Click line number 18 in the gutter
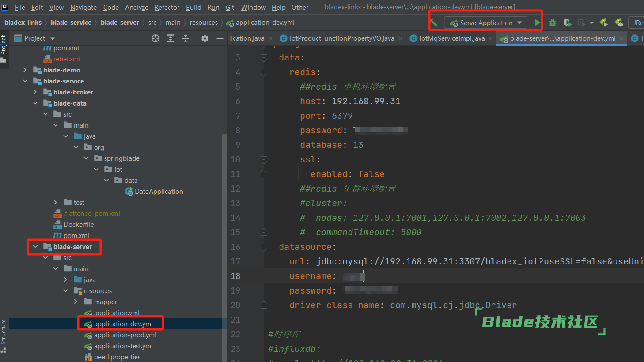Viewport: 644px width, 362px height. pos(236,276)
